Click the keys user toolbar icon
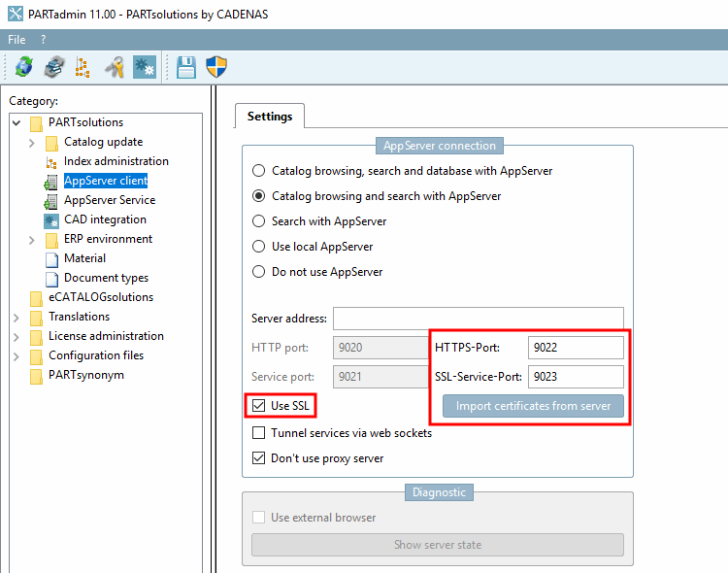 click(x=115, y=67)
